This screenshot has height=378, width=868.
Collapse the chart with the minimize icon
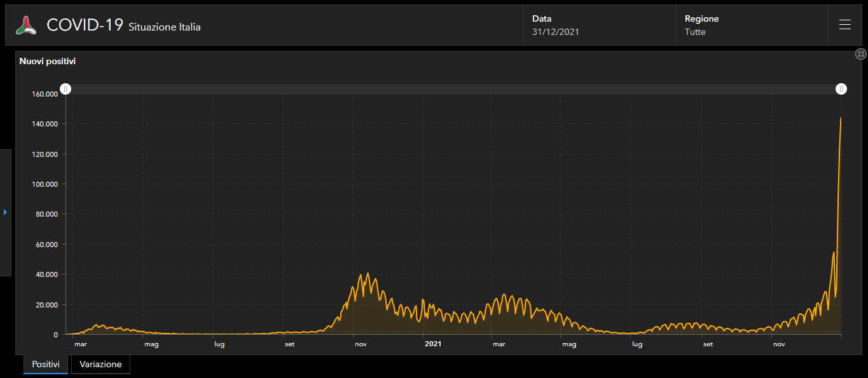coord(861,54)
